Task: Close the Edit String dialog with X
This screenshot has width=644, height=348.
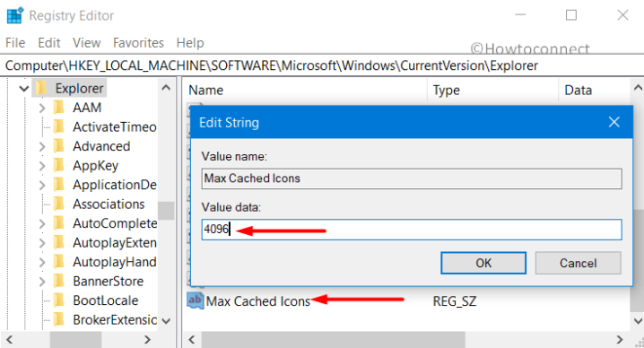Action: coord(614,122)
